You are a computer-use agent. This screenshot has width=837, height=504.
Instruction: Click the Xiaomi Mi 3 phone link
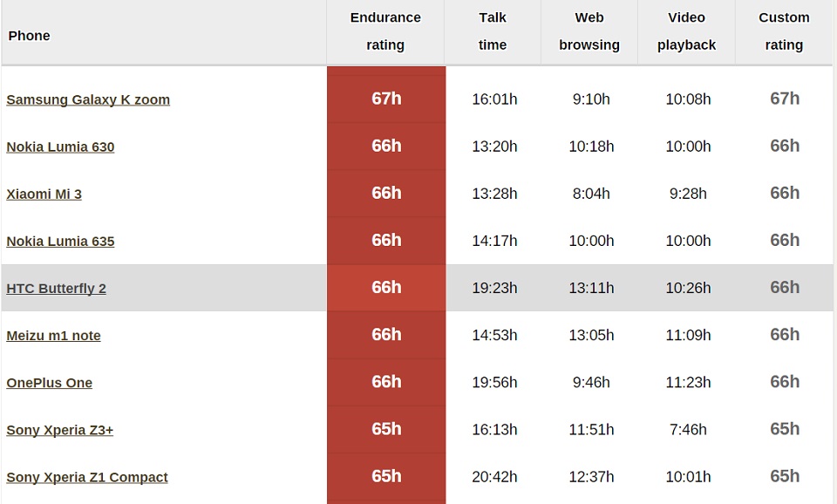coord(44,194)
